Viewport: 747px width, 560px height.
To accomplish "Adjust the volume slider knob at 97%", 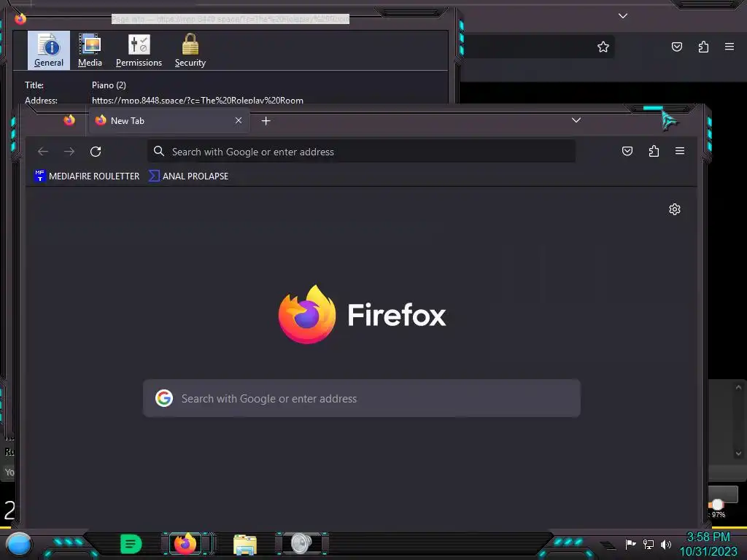I will click(717, 505).
